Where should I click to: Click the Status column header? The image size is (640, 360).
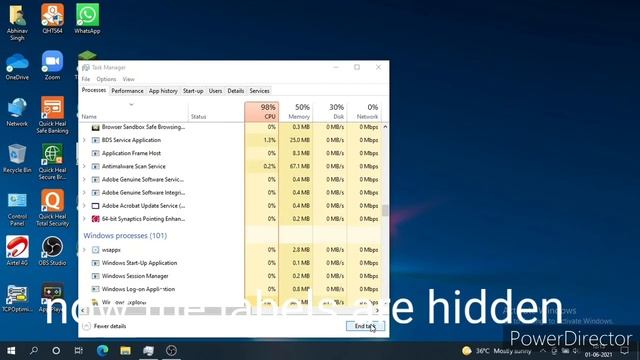(216, 112)
